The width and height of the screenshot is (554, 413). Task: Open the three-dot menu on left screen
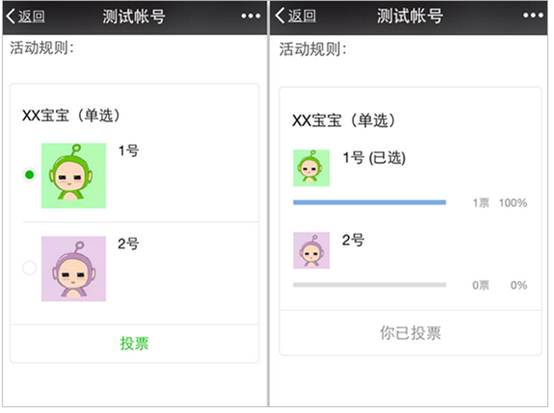point(251,16)
